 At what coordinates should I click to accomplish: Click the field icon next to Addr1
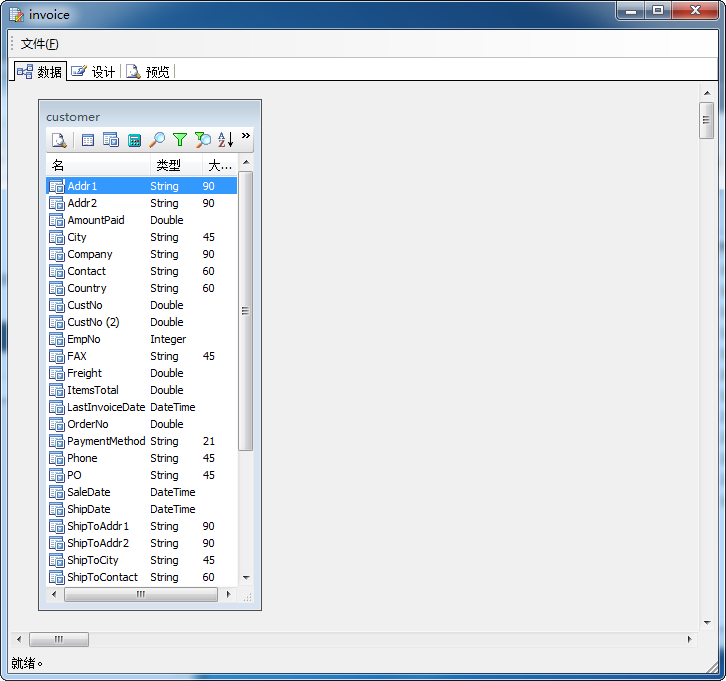tap(56, 186)
